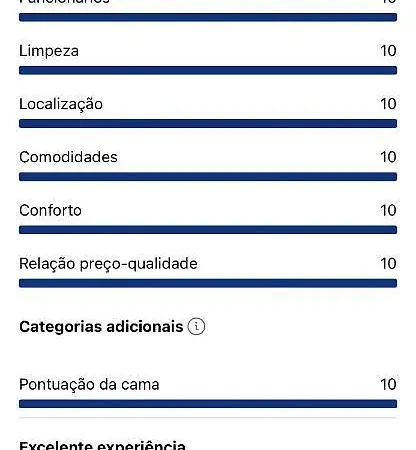Click the Conforto progress bar
Screen dimensions: 416x450
(208, 230)
